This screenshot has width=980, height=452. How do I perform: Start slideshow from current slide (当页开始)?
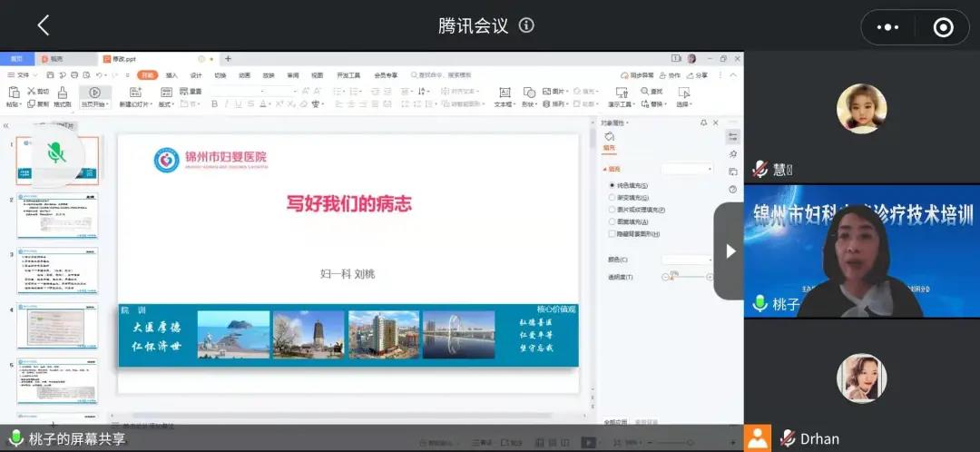click(x=95, y=96)
